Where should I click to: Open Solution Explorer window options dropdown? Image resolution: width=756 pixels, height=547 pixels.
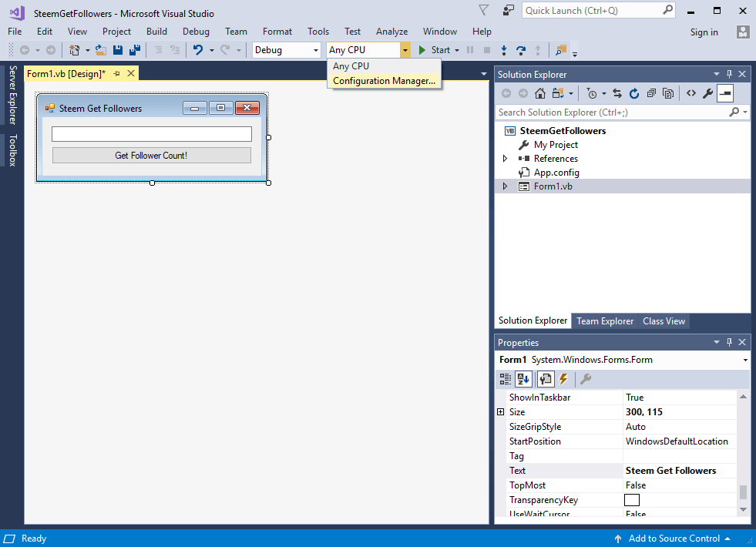[x=717, y=74]
